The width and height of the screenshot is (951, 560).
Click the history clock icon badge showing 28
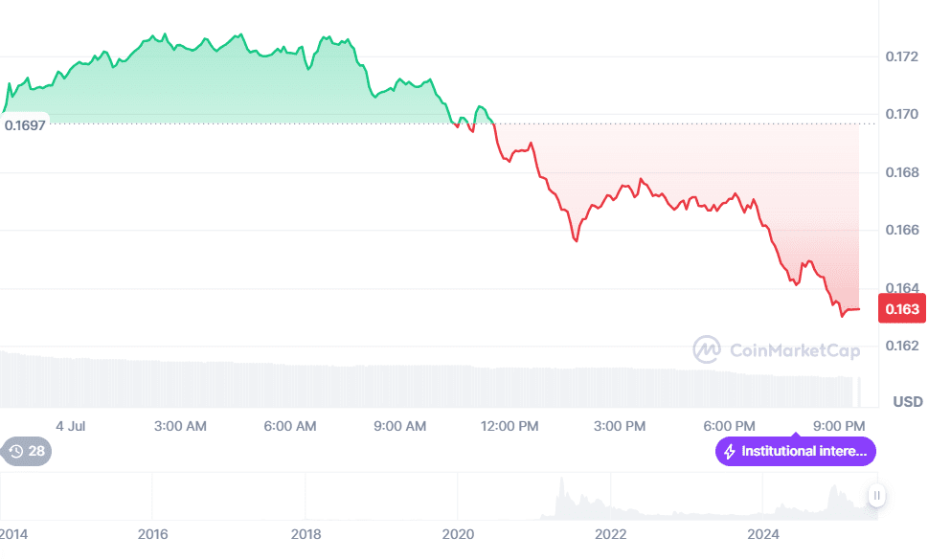click(26, 451)
